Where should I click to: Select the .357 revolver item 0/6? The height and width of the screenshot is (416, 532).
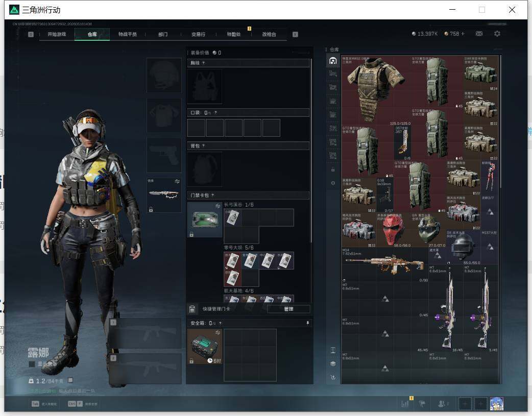pyautogui.click(x=402, y=142)
